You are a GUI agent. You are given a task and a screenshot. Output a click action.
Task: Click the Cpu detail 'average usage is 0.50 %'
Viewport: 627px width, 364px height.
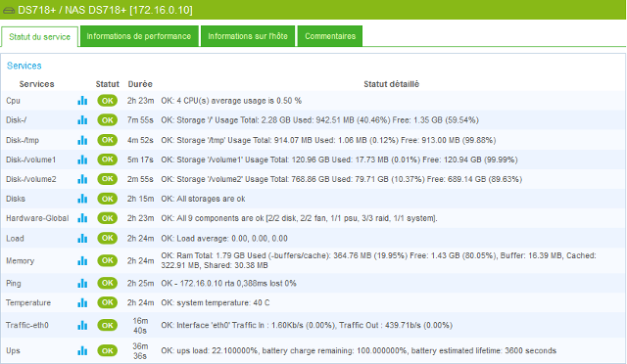coord(257,101)
